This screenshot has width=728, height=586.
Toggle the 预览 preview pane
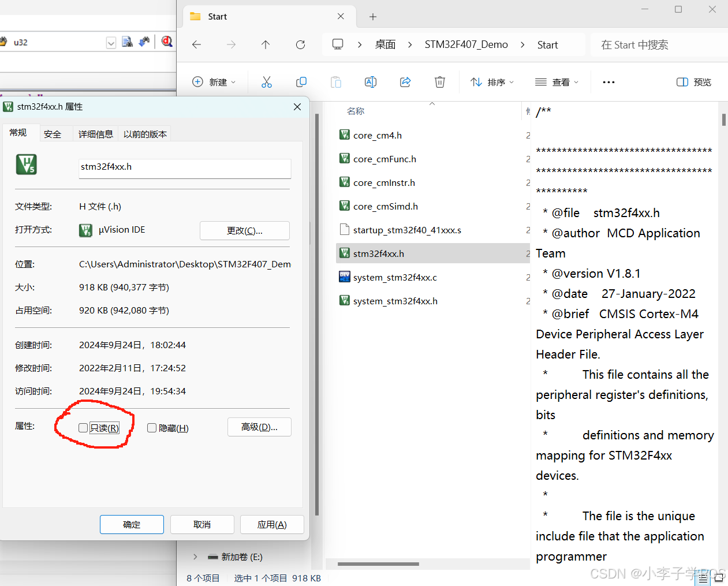pyautogui.click(x=693, y=81)
